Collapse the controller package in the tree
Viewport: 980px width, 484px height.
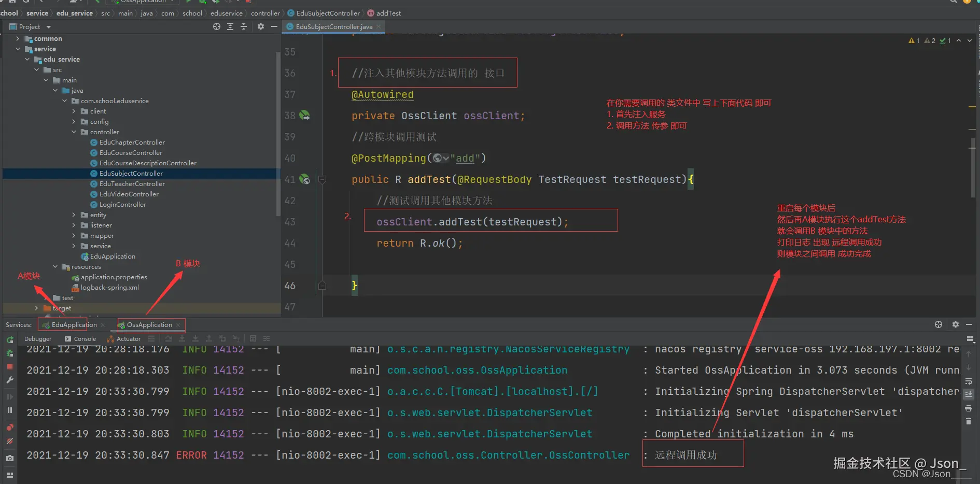tap(74, 132)
